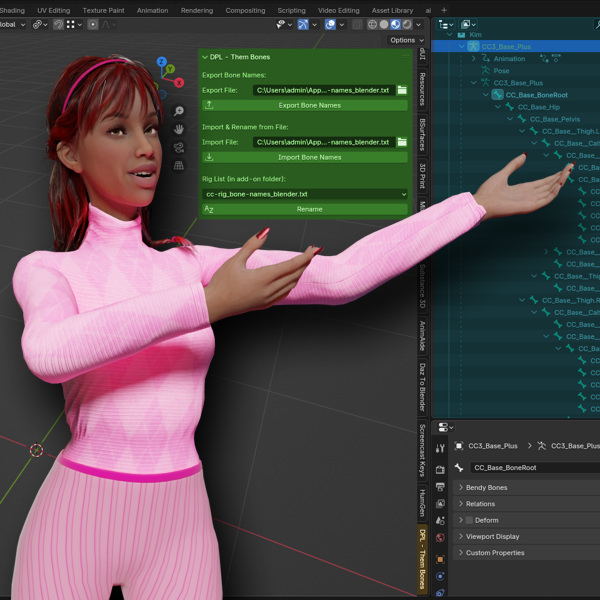Toggle X-ray mode
Image resolution: width=600 pixels, height=600 pixels.
357,24
